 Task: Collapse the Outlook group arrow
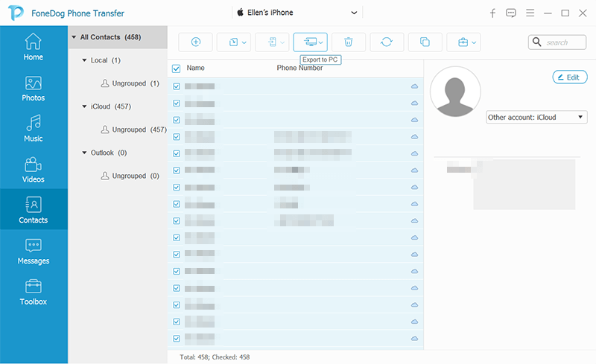pos(84,153)
